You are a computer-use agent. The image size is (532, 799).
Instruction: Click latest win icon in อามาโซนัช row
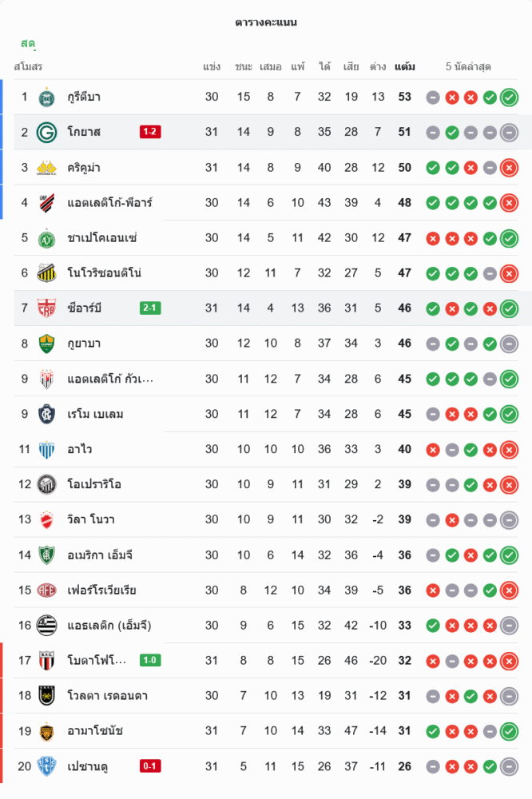(509, 731)
